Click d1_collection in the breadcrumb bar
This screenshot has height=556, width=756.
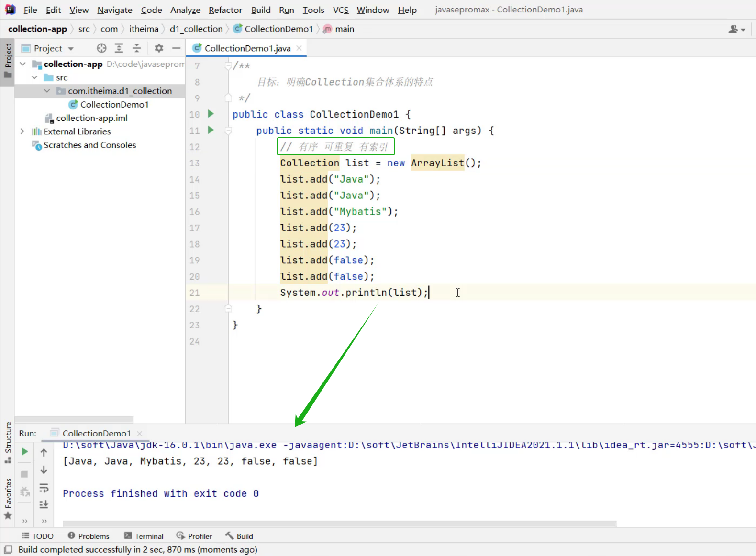point(196,29)
